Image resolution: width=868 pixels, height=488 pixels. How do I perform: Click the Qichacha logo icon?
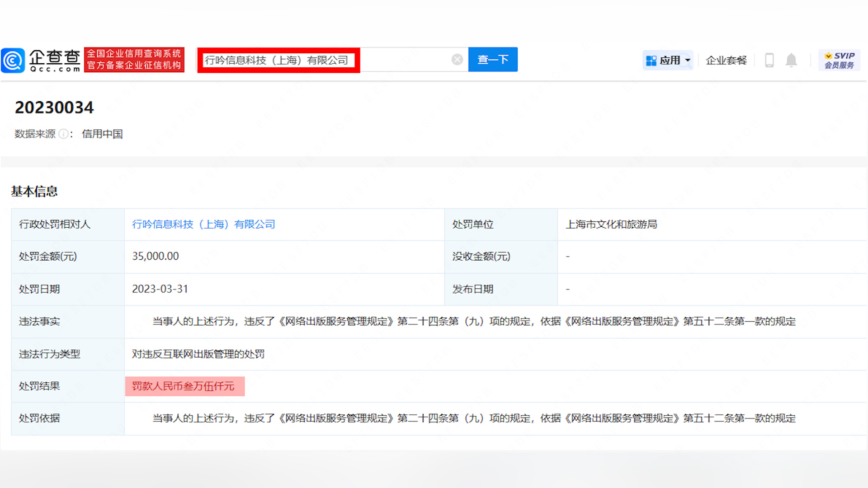[x=13, y=60]
